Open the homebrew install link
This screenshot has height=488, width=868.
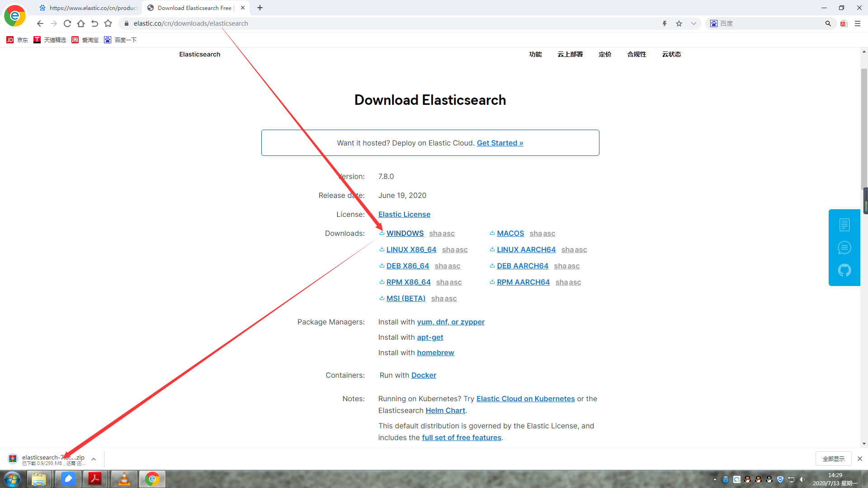[x=435, y=352]
